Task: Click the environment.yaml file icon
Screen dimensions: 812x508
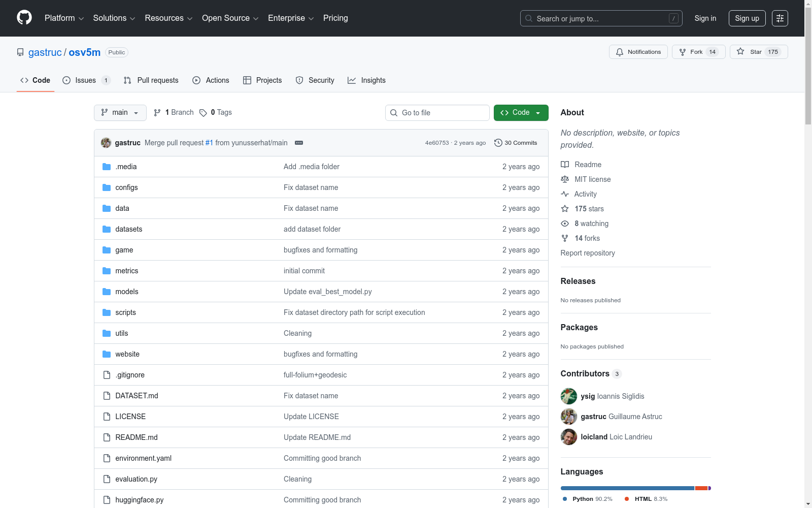Action: pyautogui.click(x=107, y=458)
